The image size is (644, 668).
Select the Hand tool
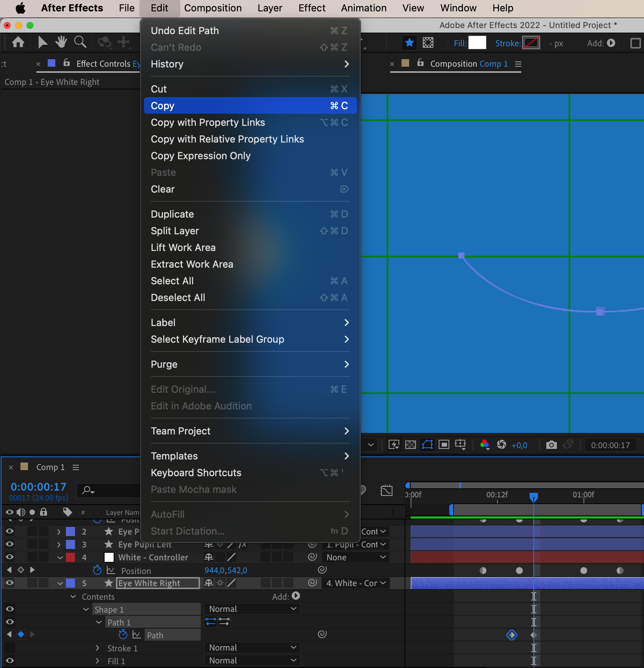pyautogui.click(x=61, y=42)
